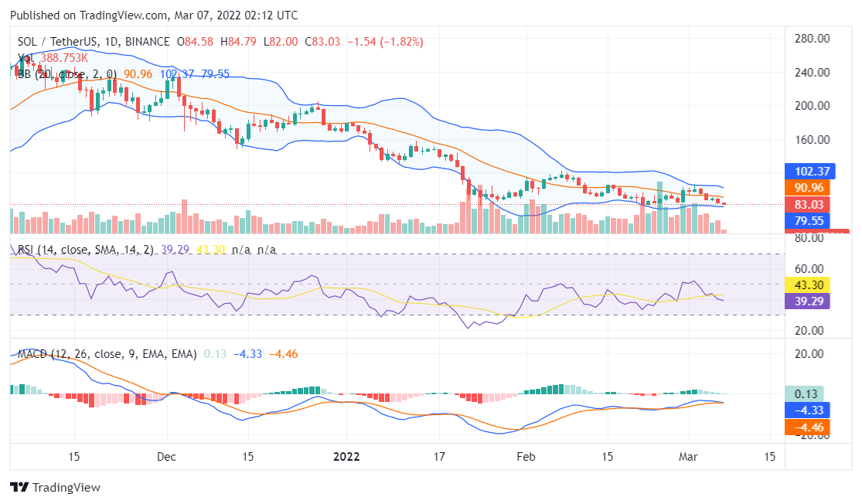The image size is (862, 504).
Task: Click the orange -4.46 signal line tag
Action: point(806,426)
